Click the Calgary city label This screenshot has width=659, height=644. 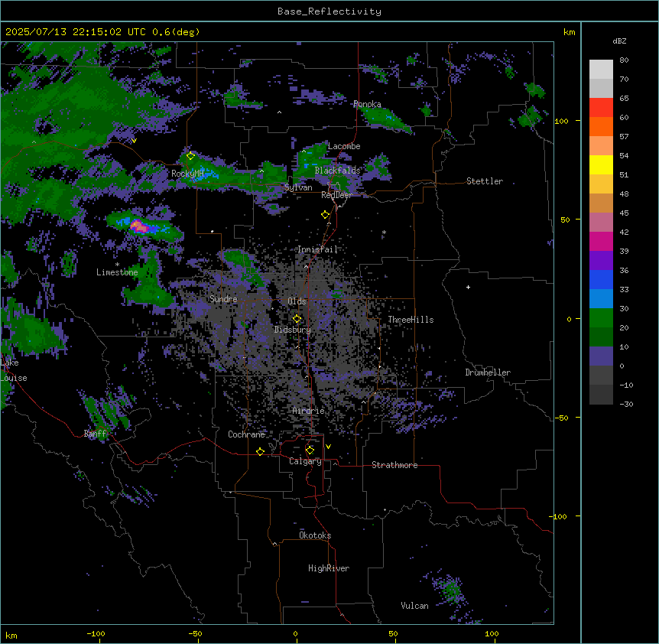coord(305,461)
